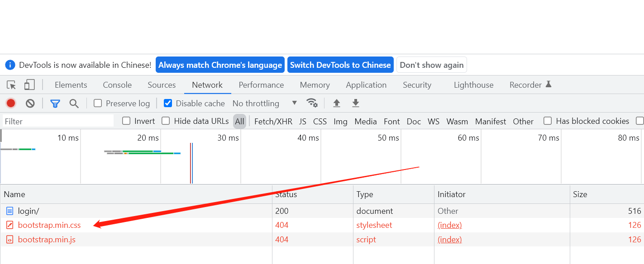Click the red load event marker in the timeline
Viewport: 644px width, 264px height.
pos(191,163)
